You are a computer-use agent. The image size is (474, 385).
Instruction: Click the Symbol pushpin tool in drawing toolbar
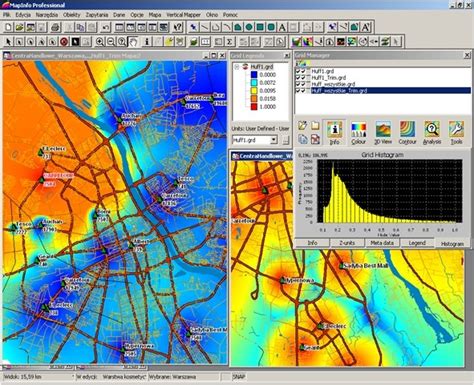[193, 27]
